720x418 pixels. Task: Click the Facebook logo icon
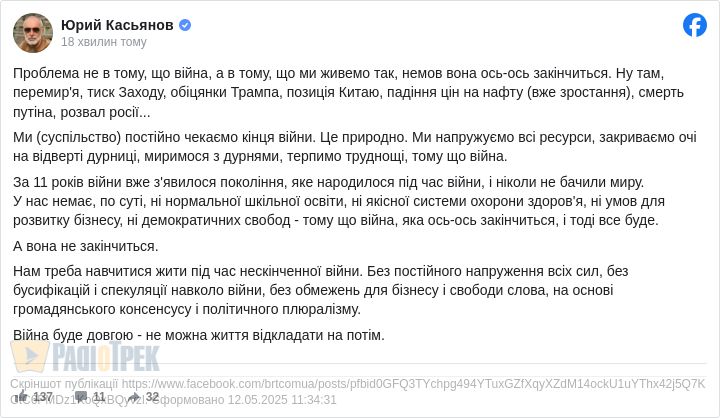click(695, 25)
